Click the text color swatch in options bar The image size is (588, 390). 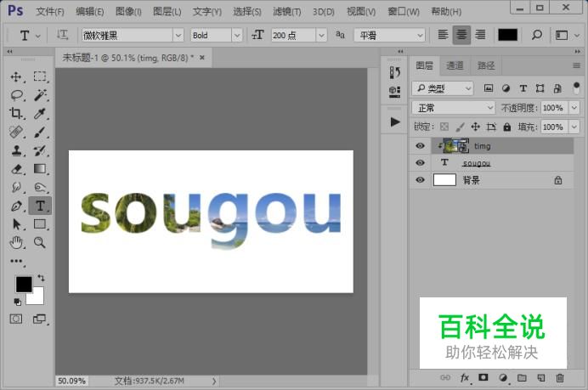click(x=507, y=35)
